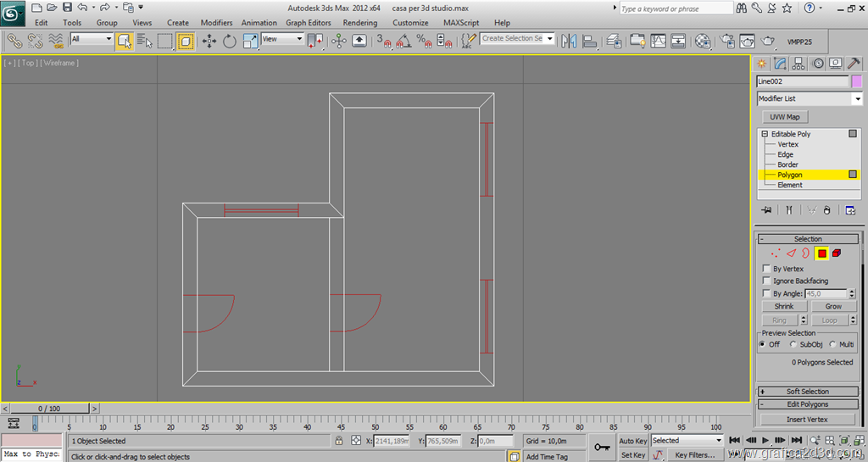Activate the Select and Rotate tool
868x462 pixels.
point(230,41)
